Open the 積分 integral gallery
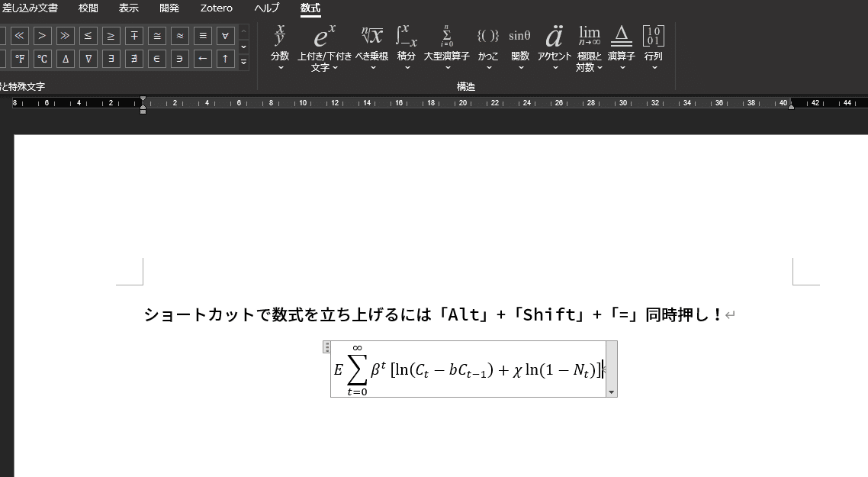This screenshot has width=868, height=477. (x=407, y=47)
